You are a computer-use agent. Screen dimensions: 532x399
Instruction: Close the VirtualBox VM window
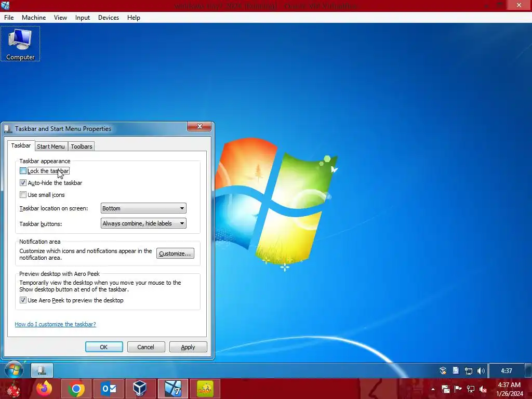click(519, 5)
